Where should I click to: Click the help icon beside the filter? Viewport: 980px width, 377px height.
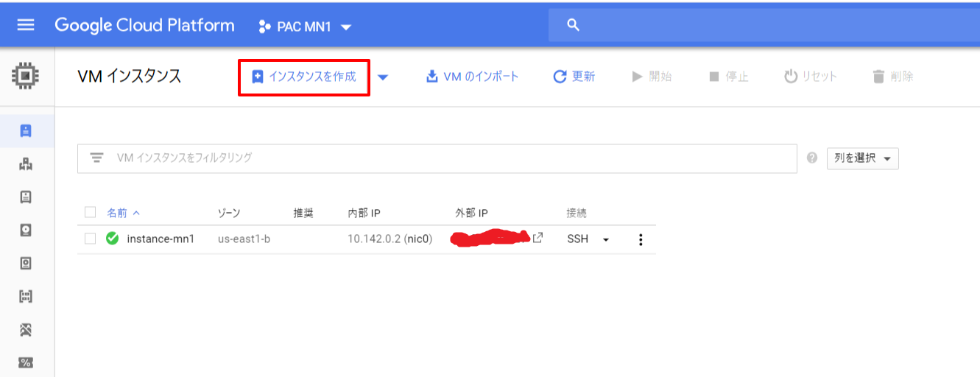coord(812,158)
